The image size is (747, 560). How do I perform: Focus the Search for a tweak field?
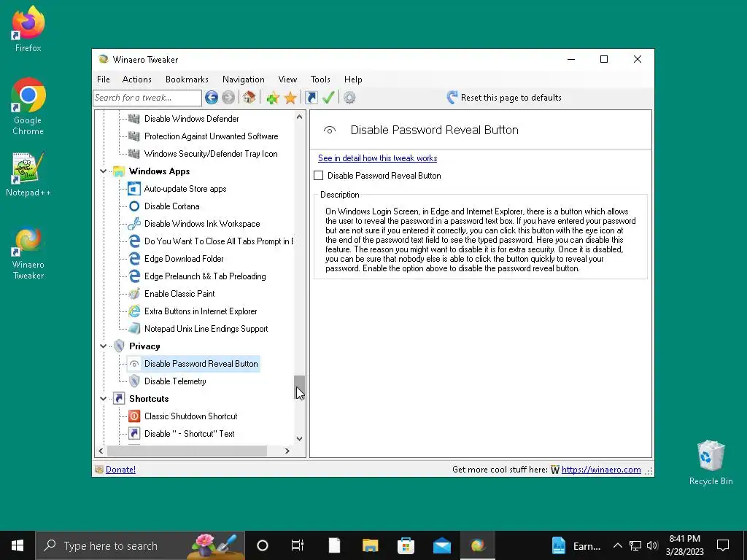tap(147, 98)
